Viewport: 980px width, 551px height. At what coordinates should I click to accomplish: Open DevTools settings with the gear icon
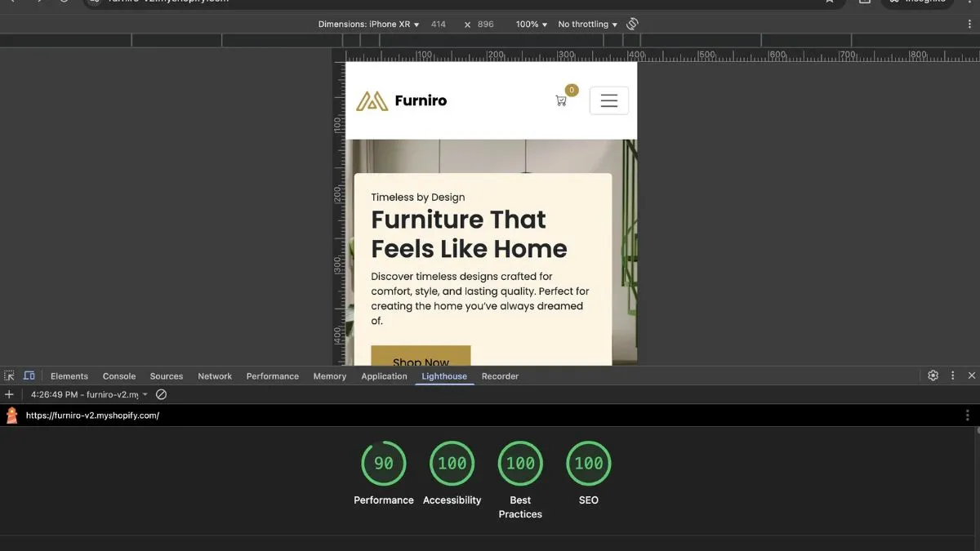pyautogui.click(x=933, y=375)
